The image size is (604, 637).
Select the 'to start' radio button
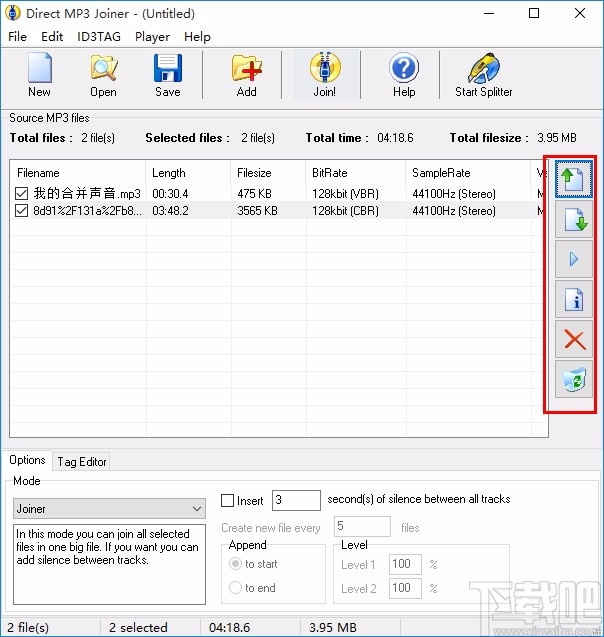tap(235, 563)
